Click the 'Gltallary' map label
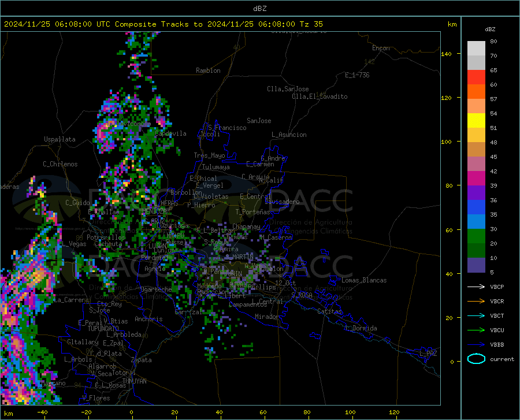 coord(83,342)
